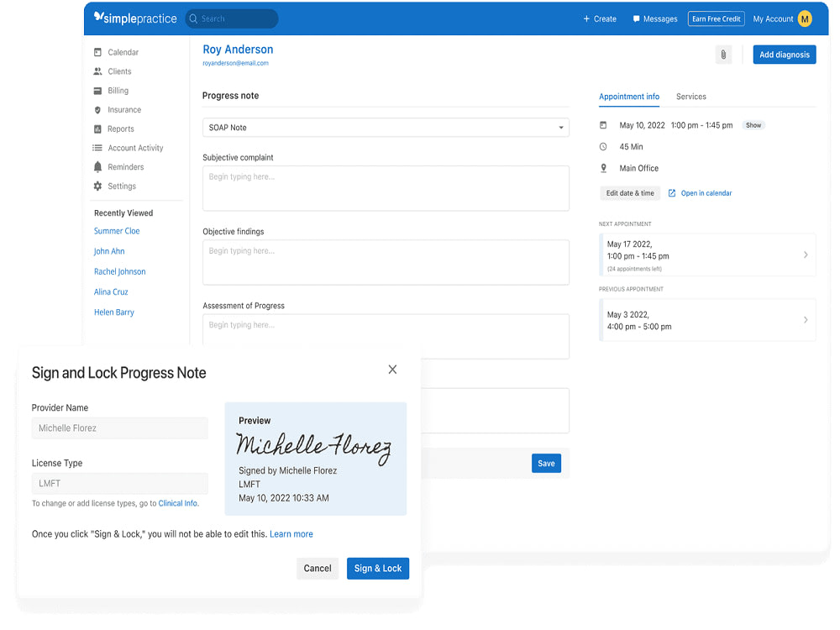Open Insurance from the sidebar menu
840x630 pixels.
[x=124, y=110]
